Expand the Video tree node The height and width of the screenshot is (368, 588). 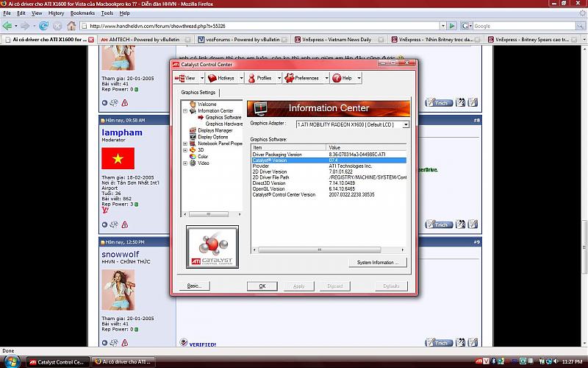184,163
